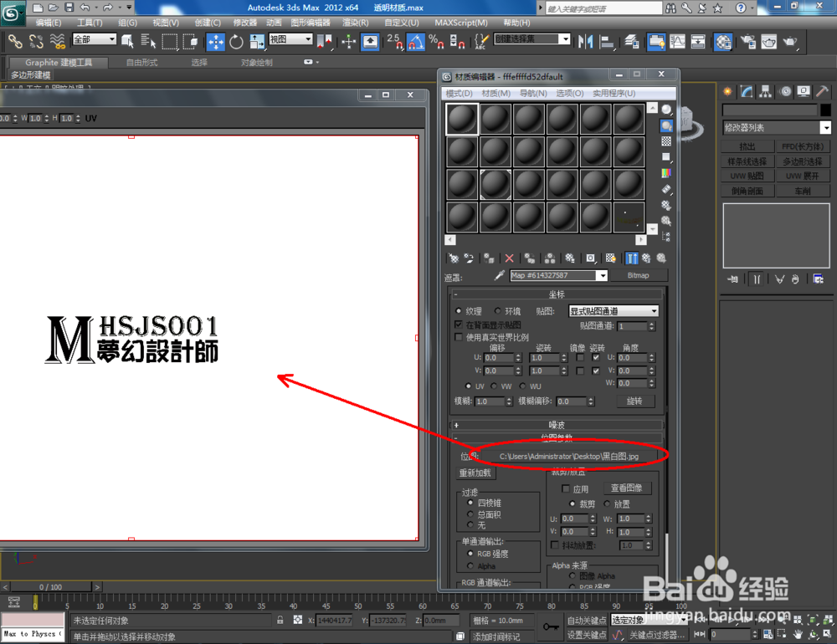Open the 选定对象 key filter dropdown
This screenshot has height=644, width=837.
click(x=648, y=620)
